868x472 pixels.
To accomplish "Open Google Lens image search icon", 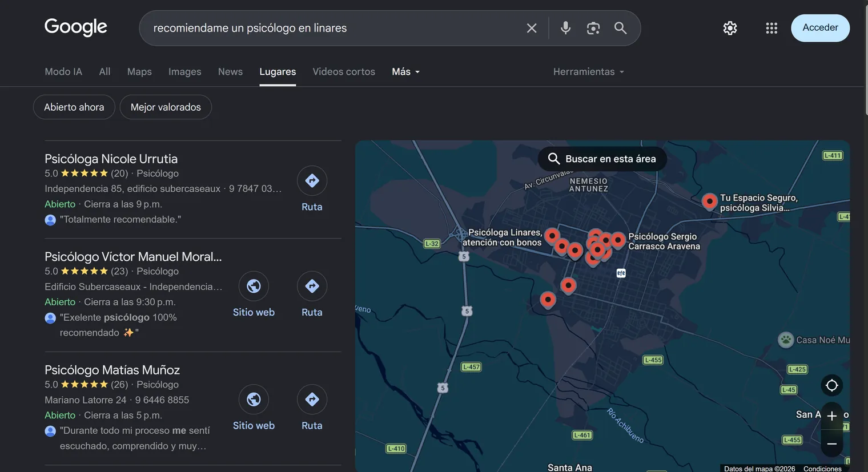I will click(593, 28).
